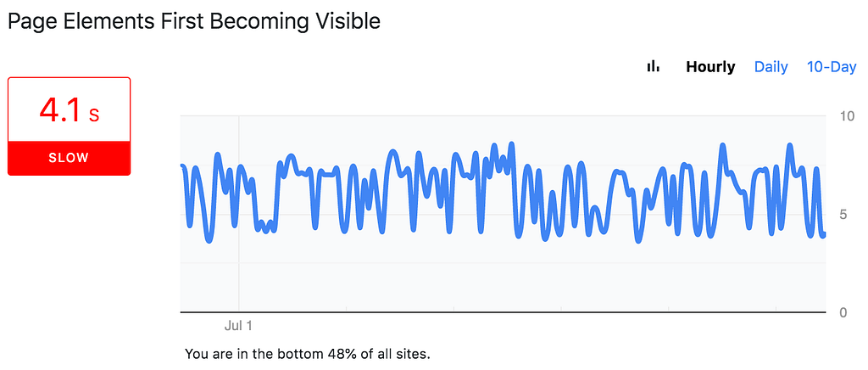Screen dimensions: 868x370
Task: Click the dark x-axis baseline of the chart
Action: pyautogui.click(x=504, y=312)
